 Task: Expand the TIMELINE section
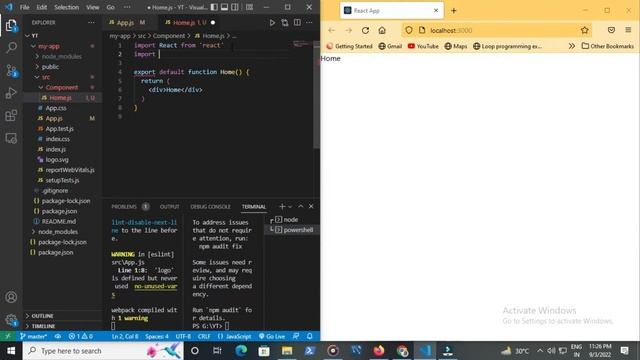coord(43,326)
